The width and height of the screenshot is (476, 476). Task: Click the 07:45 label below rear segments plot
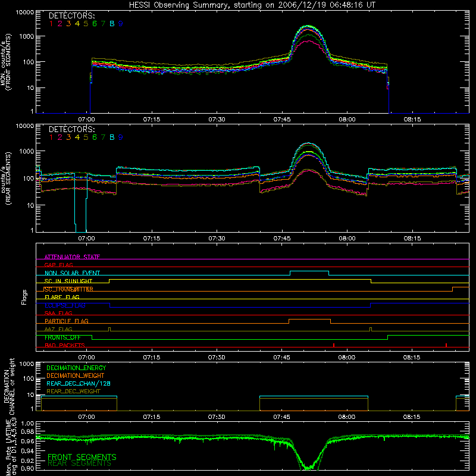(x=281, y=239)
